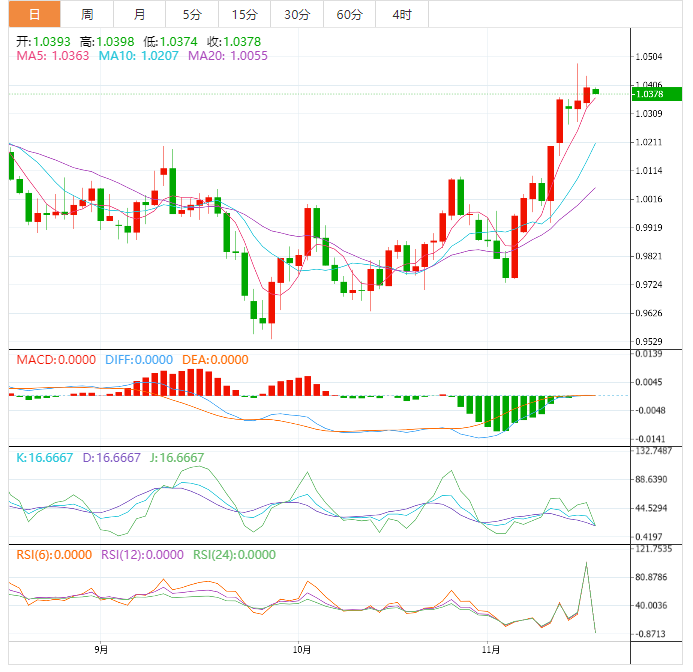
Task: Click the green 1.0378 current price tag
Action: 657,94
